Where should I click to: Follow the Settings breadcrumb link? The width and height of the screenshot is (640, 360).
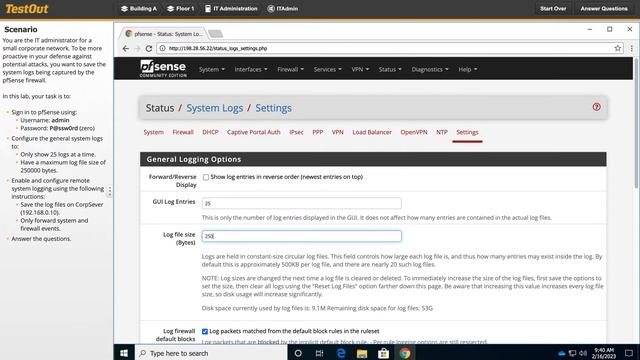(273, 108)
